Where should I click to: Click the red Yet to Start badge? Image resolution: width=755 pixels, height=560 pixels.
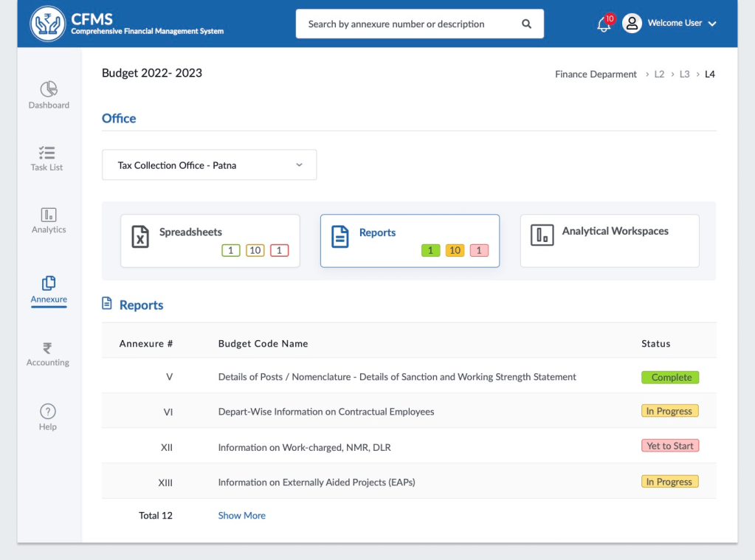pyautogui.click(x=670, y=446)
